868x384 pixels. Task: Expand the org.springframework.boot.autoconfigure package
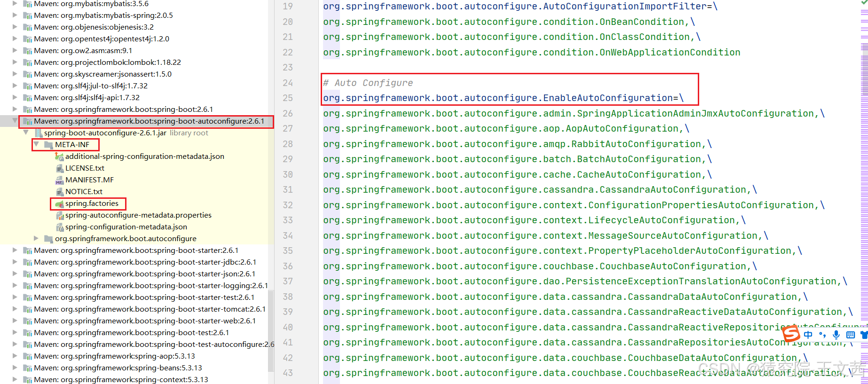point(36,238)
